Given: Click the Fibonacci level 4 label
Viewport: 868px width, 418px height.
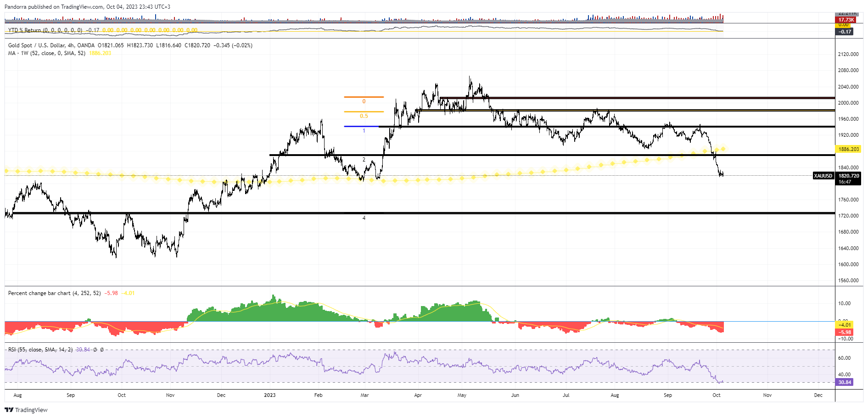Looking at the screenshot, I should click(x=364, y=218).
